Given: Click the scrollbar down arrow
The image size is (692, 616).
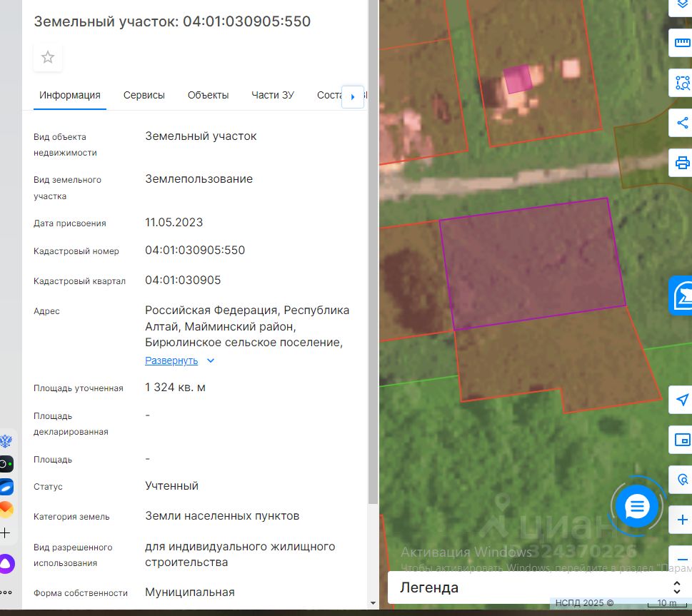Looking at the screenshot, I should 373,602.
